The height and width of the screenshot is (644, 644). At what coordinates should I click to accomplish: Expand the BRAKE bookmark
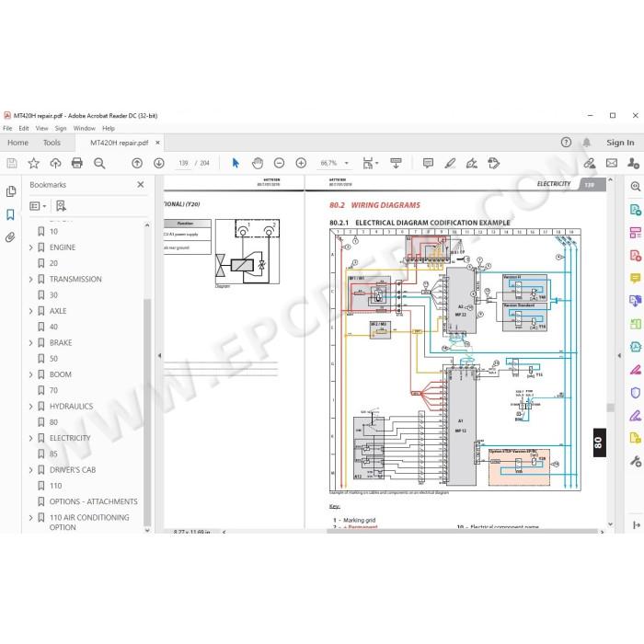click(x=30, y=342)
